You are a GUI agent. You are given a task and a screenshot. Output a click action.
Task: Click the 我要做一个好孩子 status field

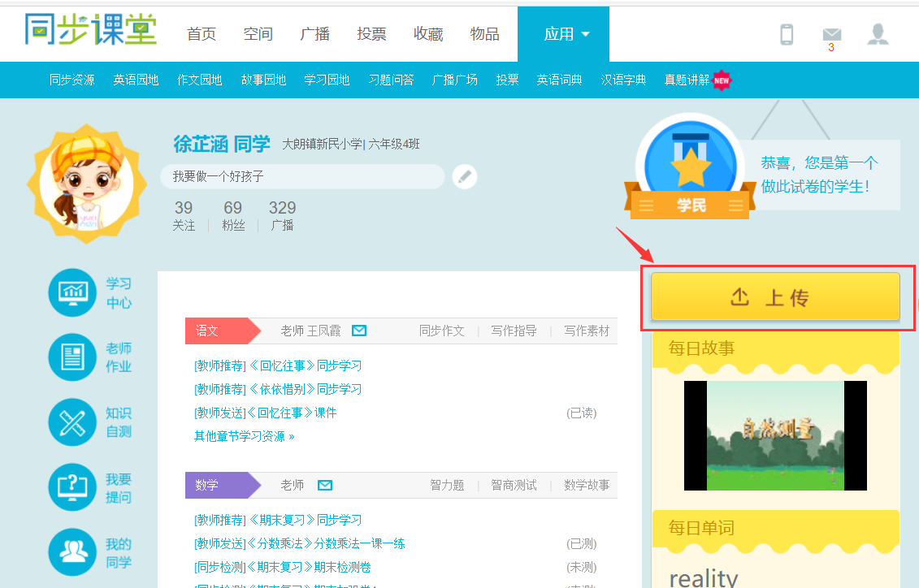pyautogui.click(x=302, y=176)
